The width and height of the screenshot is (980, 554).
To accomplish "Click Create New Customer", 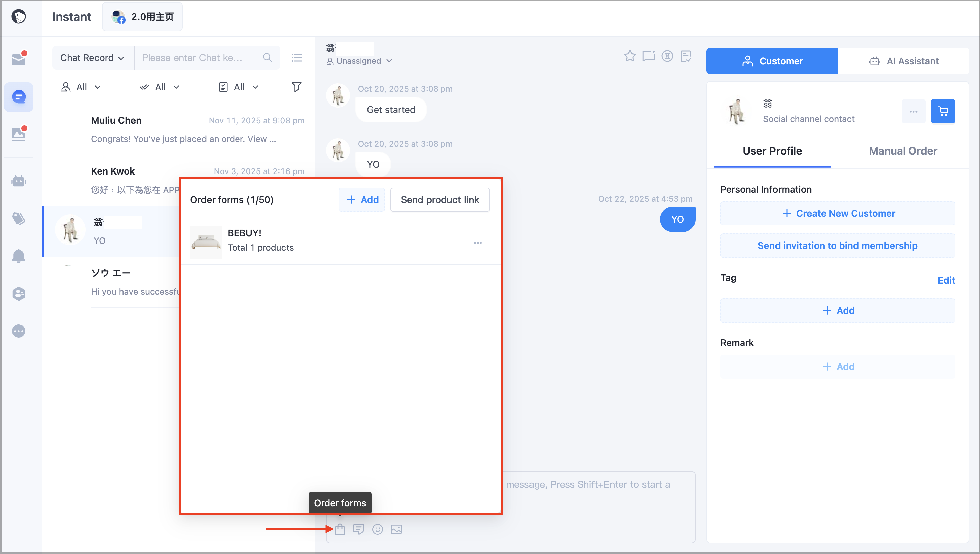I will click(x=838, y=213).
